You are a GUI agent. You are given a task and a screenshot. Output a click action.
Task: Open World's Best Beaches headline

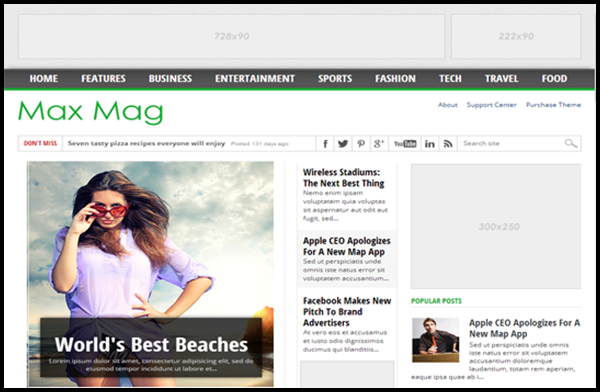(151, 344)
